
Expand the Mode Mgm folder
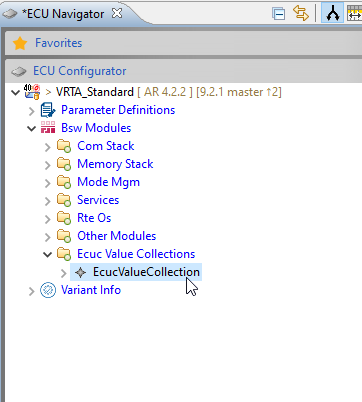point(48,183)
